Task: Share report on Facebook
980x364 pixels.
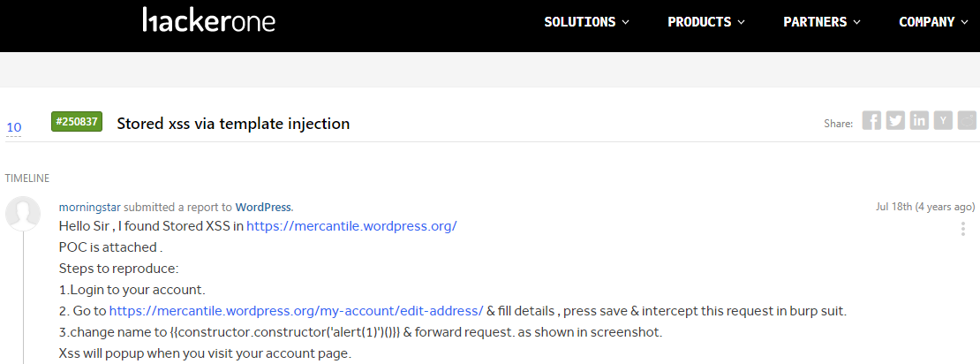Action: tap(871, 121)
